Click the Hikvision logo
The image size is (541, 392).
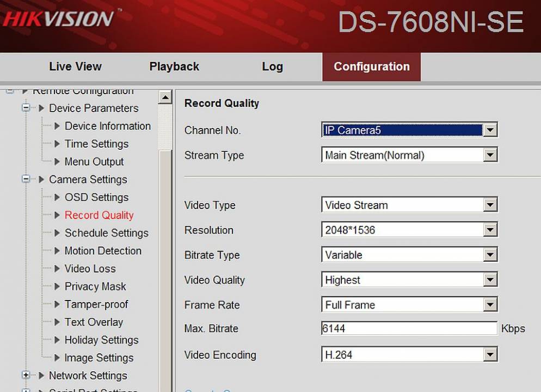[59, 19]
